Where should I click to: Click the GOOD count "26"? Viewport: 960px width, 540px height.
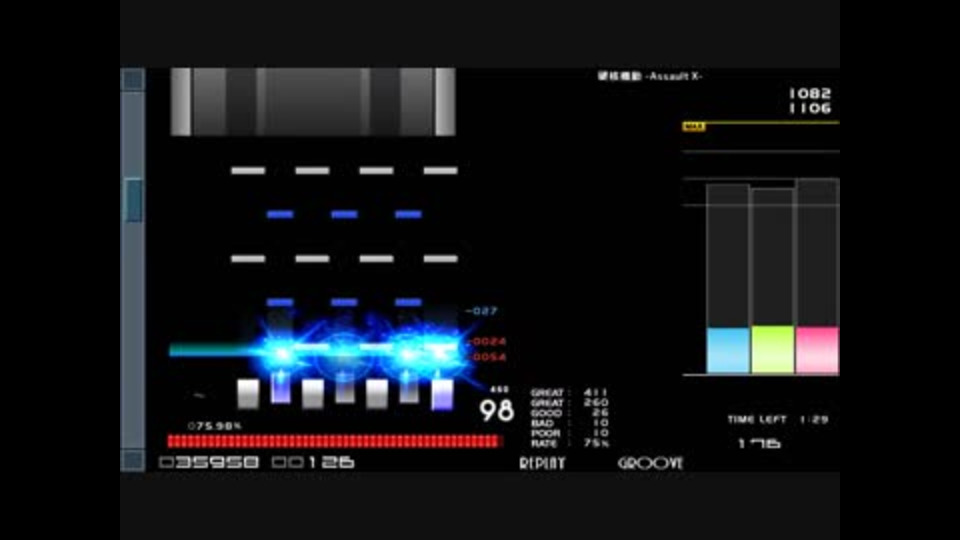tap(600, 413)
